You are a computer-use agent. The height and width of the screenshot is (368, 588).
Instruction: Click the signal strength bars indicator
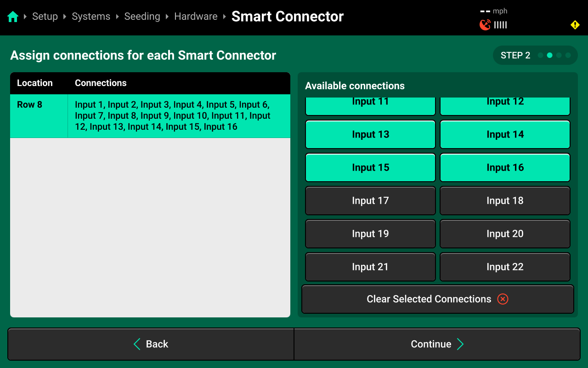pyautogui.click(x=501, y=25)
